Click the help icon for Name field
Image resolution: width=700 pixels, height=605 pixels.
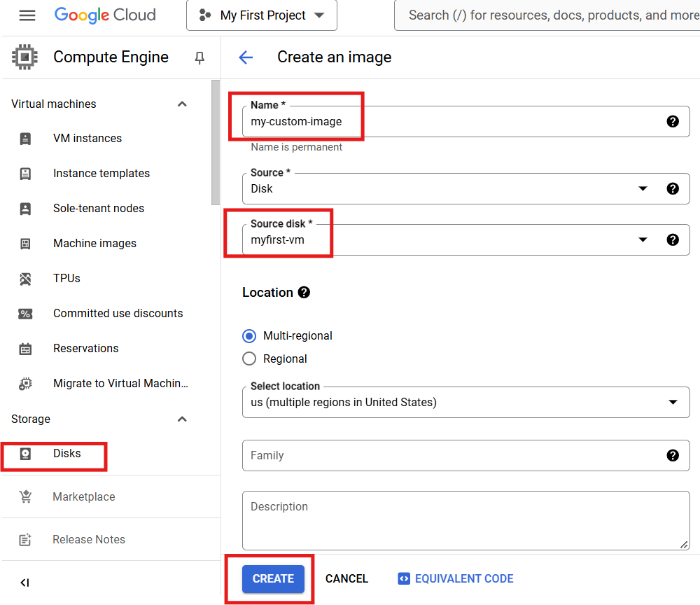coord(673,121)
